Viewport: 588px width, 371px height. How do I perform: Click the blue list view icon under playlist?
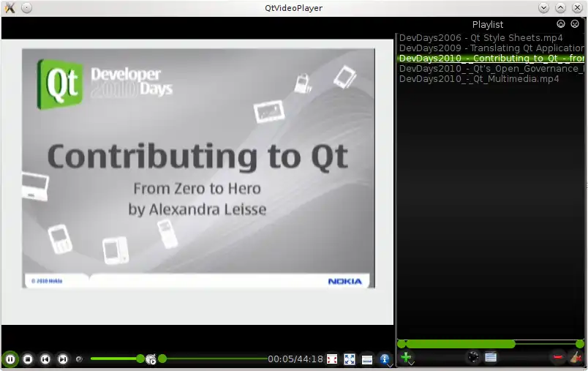[x=491, y=357]
